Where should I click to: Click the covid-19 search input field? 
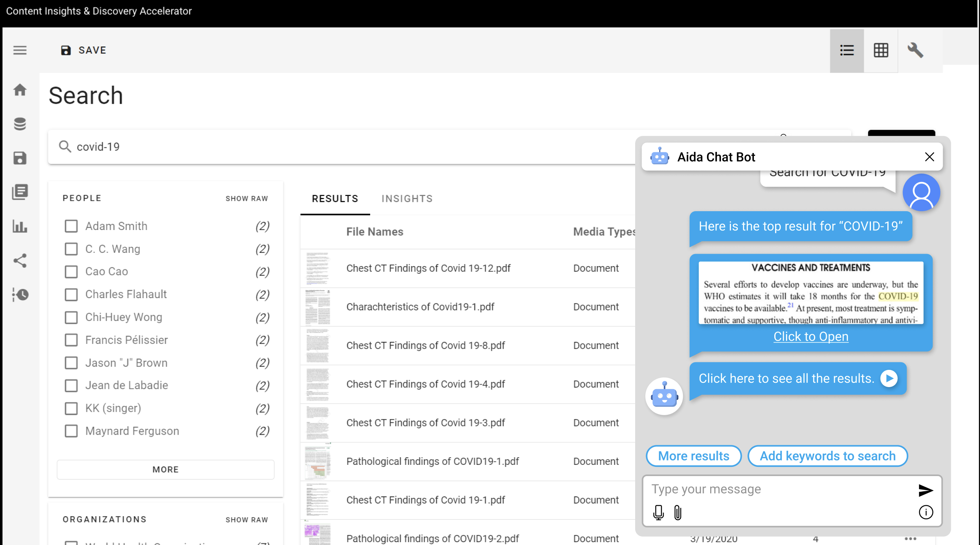341,147
